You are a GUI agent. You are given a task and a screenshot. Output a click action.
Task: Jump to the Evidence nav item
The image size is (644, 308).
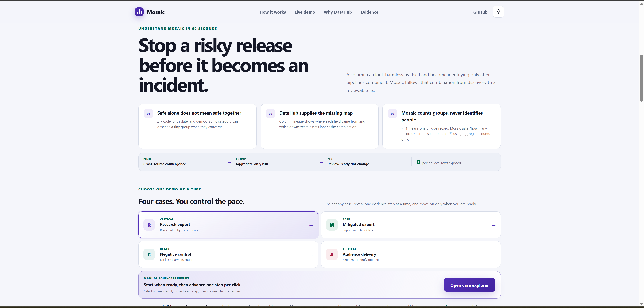click(369, 12)
